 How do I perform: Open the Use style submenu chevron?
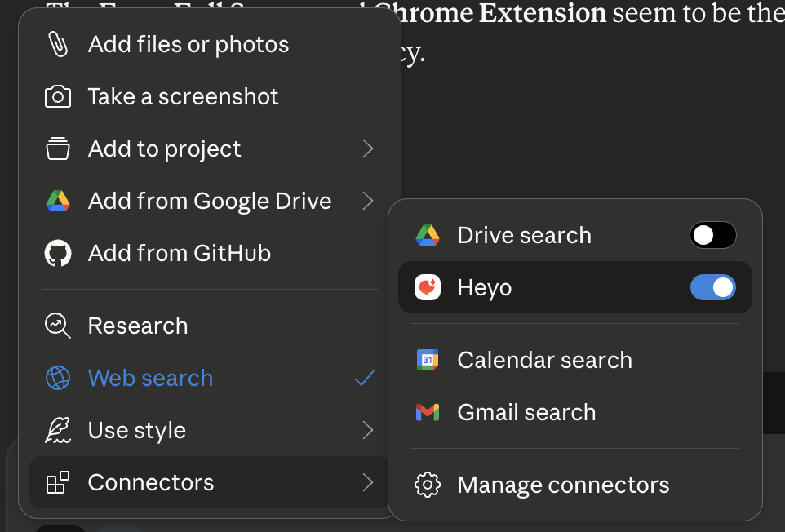[367, 430]
